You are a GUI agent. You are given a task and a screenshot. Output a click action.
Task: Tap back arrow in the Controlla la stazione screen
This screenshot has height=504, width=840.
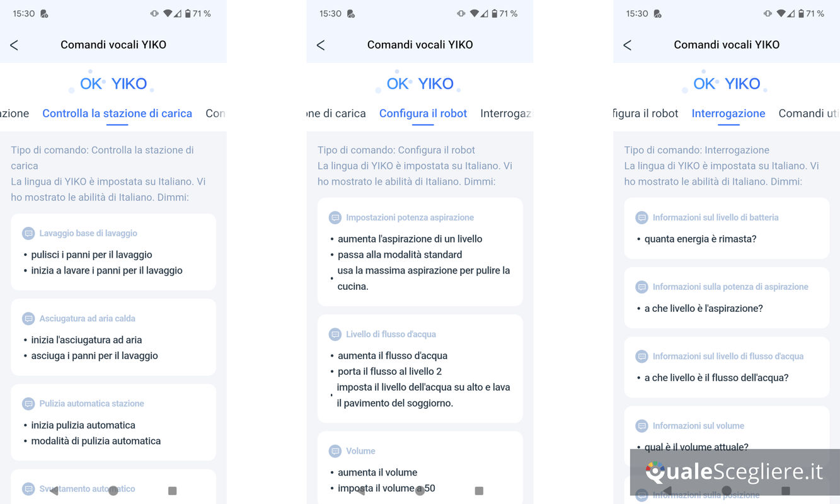click(14, 45)
